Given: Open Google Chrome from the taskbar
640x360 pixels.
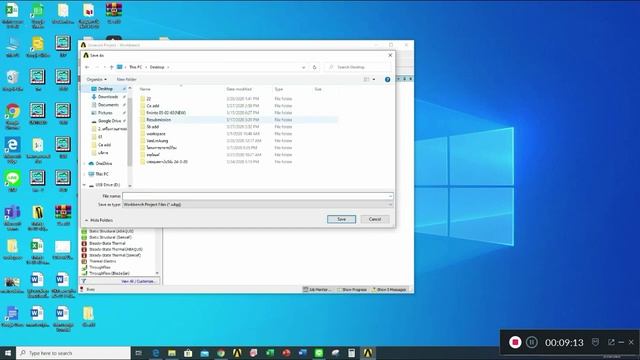Looking at the screenshot, I should point(221,353).
